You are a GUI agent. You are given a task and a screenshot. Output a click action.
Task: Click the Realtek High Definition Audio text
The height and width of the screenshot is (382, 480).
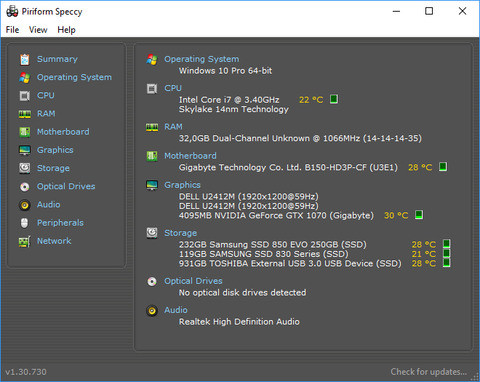coord(239,322)
